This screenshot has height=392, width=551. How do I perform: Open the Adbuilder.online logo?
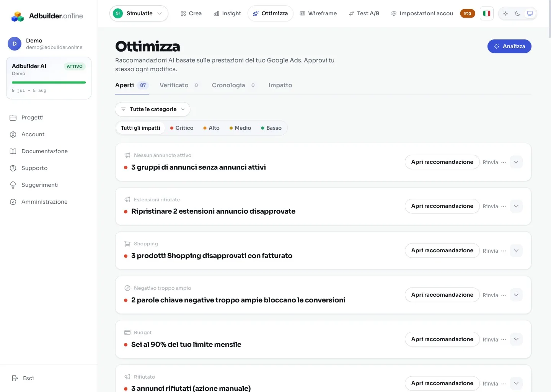[47, 16]
